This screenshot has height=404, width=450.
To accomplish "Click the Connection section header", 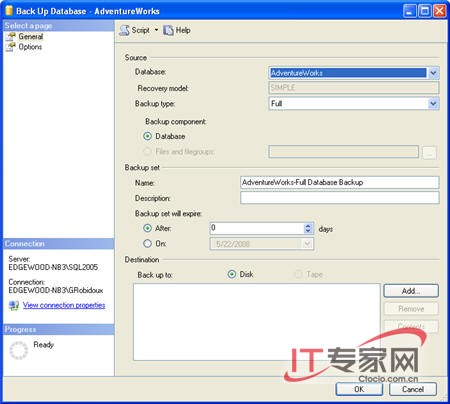I will (x=59, y=244).
